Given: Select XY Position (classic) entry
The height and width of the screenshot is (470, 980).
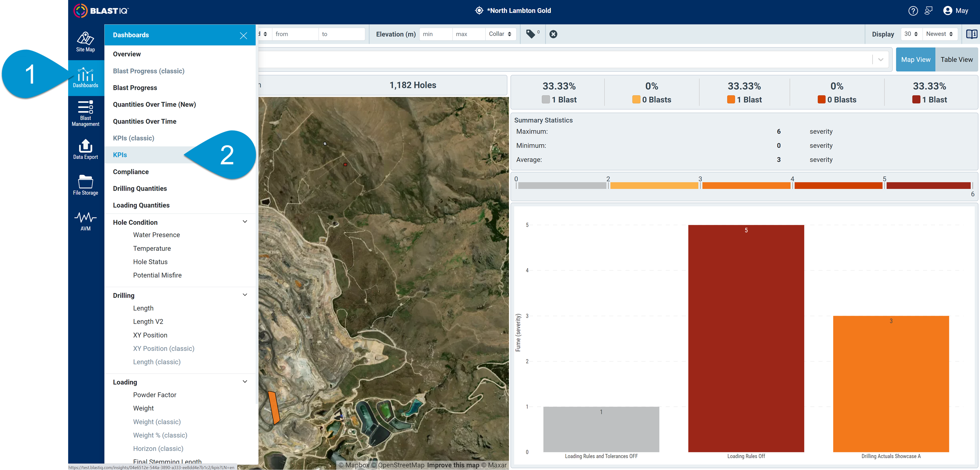Looking at the screenshot, I should coord(164,348).
